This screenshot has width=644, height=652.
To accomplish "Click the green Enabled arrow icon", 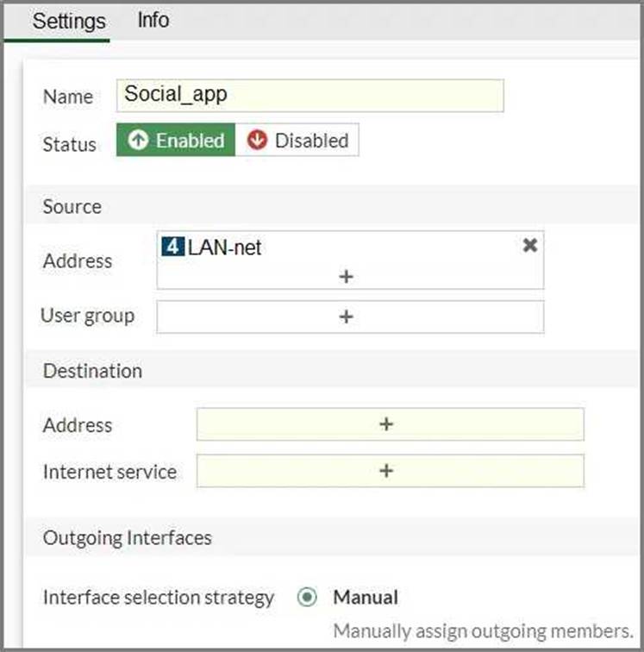I will click(x=139, y=141).
